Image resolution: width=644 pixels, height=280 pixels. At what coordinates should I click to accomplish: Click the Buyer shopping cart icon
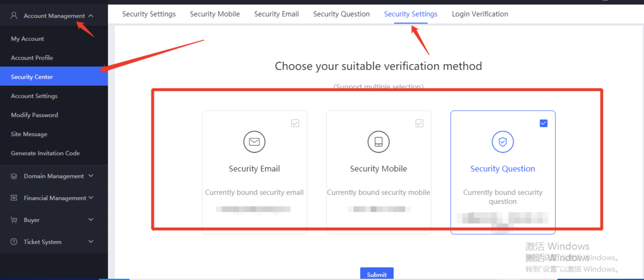14,220
